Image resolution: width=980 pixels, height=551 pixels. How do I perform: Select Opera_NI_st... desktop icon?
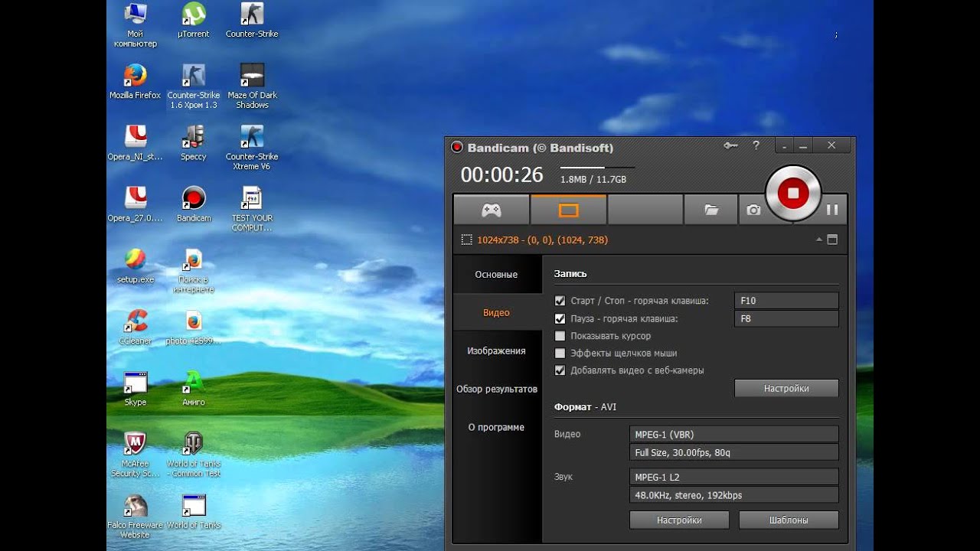pos(136,143)
